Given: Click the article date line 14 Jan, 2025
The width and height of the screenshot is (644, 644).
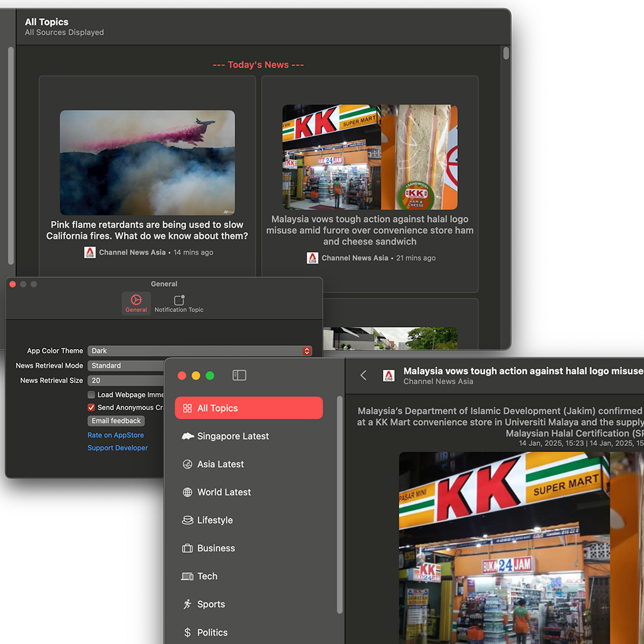Looking at the screenshot, I should coord(581,443).
